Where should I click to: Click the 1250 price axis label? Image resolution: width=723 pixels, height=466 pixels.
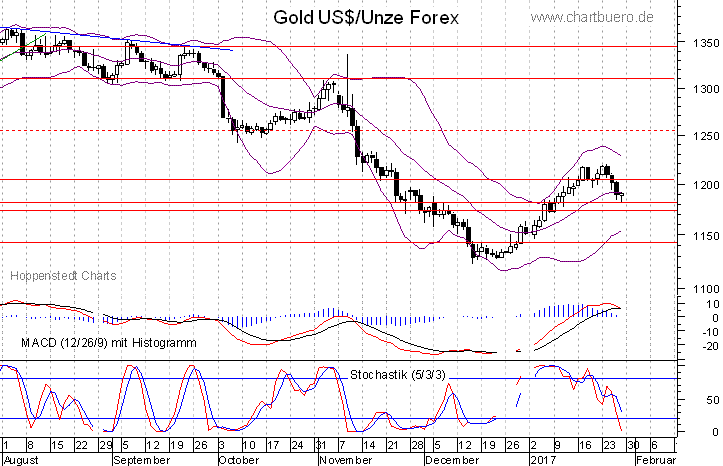click(x=706, y=136)
